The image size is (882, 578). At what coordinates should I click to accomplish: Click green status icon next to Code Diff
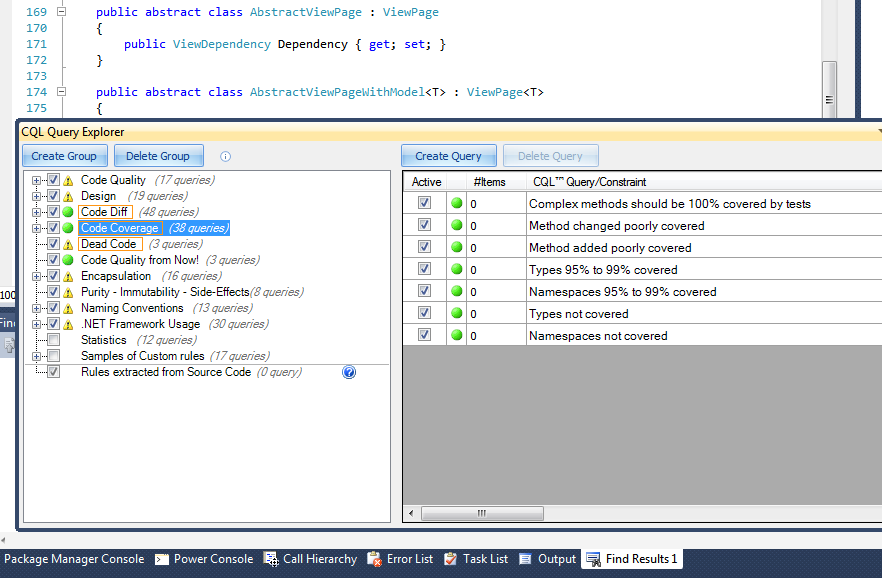68,212
